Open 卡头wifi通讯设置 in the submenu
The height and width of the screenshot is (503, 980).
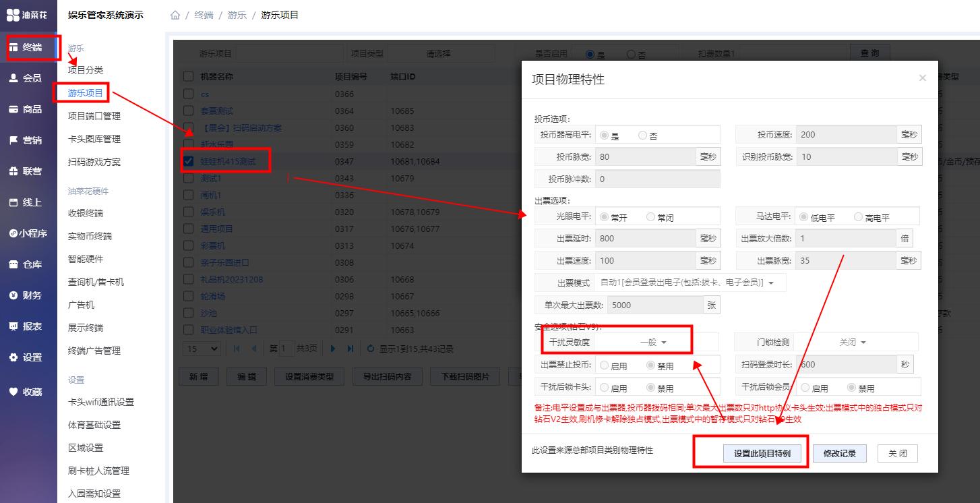101,402
